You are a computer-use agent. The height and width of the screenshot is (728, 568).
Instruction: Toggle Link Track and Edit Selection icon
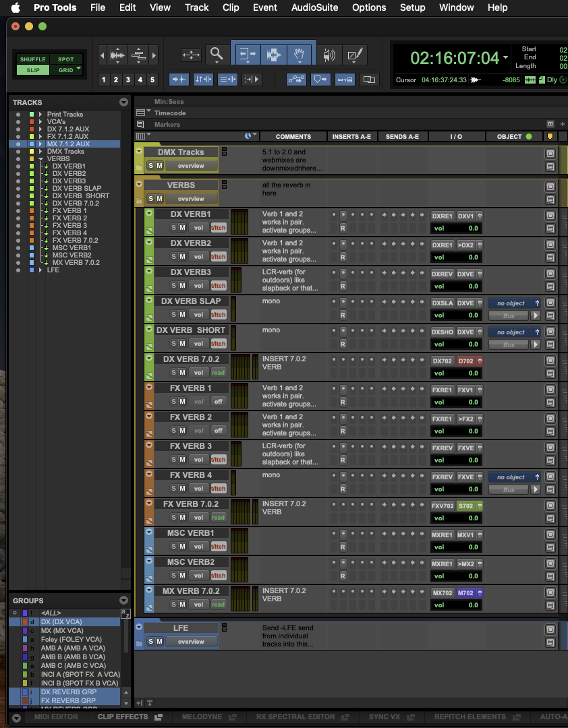pyautogui.click(x=228, y=80)
